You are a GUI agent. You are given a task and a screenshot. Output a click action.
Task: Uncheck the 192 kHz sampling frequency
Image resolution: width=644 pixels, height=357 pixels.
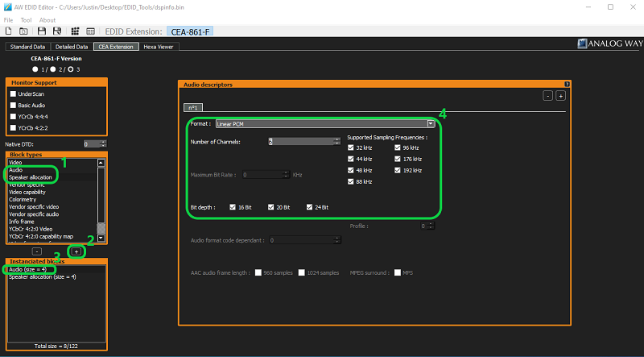[x=398, y=171]
